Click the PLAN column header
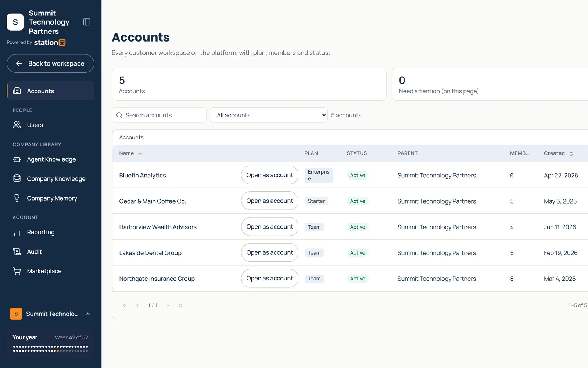Viewport: 588px width, 368px height. click(x=311, y=153)
